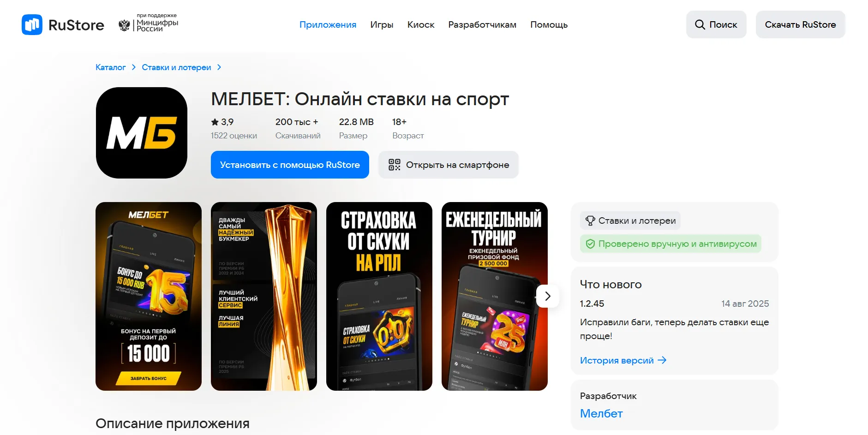The height and width of the screenshot is (435, 868).
Task: Click the Минцифры России emblem
Action: click(124, 25)
